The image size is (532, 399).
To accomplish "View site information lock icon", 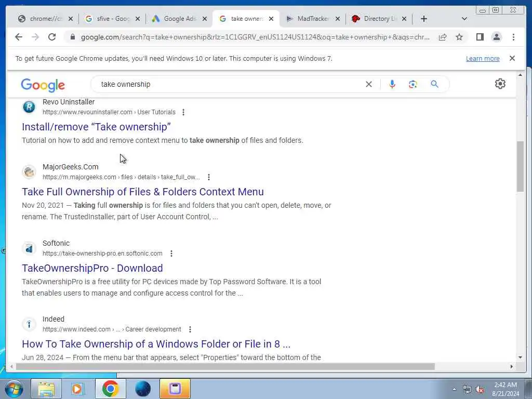I will [72, 37].
